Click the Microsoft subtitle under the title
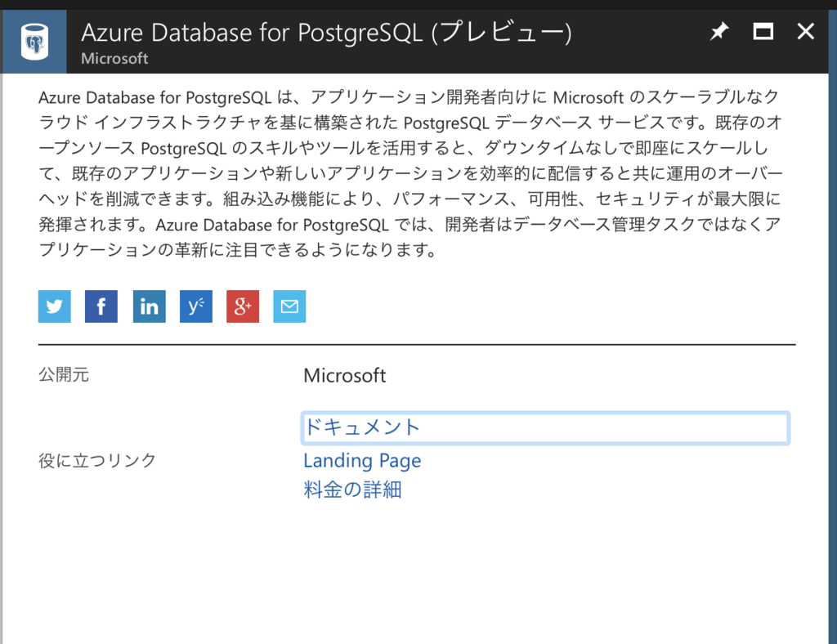This screenshot has height=644, width=837. point(114,58)
